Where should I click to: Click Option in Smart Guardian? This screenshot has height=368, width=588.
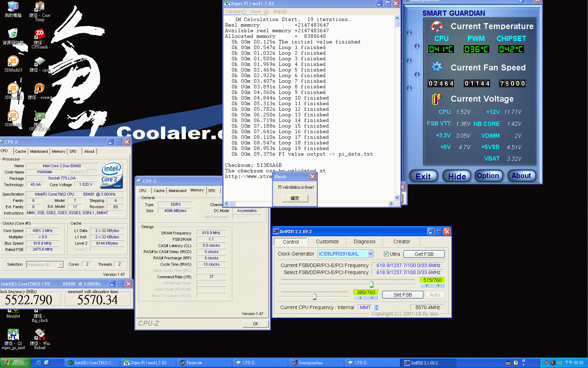pyautogui.click(x=488, y=176)
